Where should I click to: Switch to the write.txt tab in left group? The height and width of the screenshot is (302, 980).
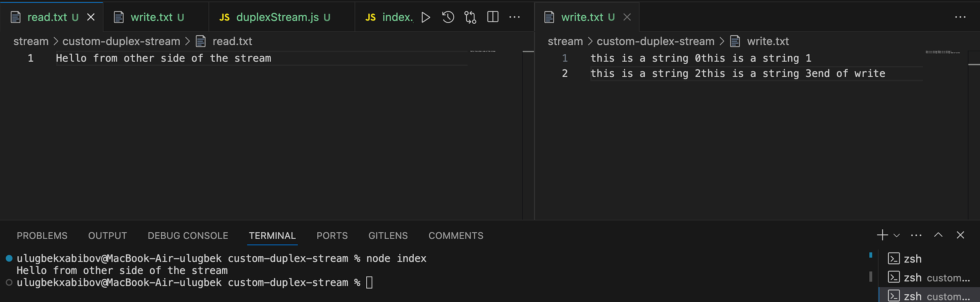coord(156,17)
